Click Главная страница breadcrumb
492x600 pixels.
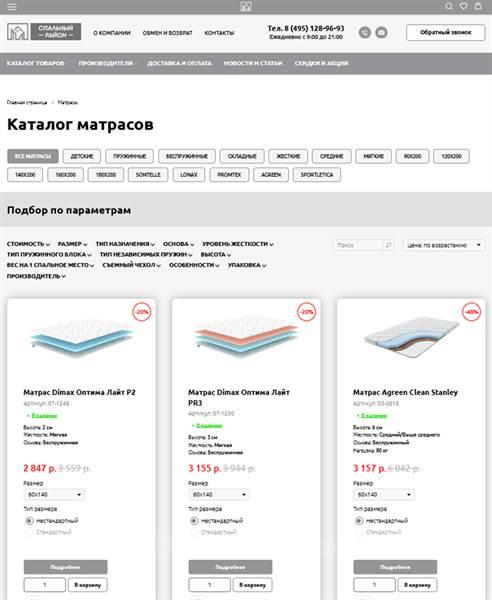[x=27, y=102]
